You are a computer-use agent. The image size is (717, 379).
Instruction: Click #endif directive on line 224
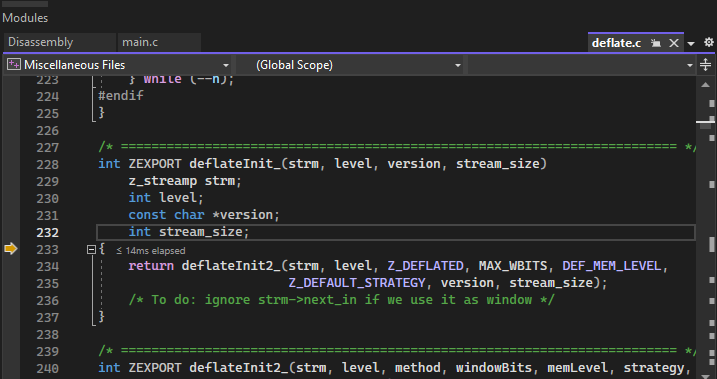(x=121, y=96)
